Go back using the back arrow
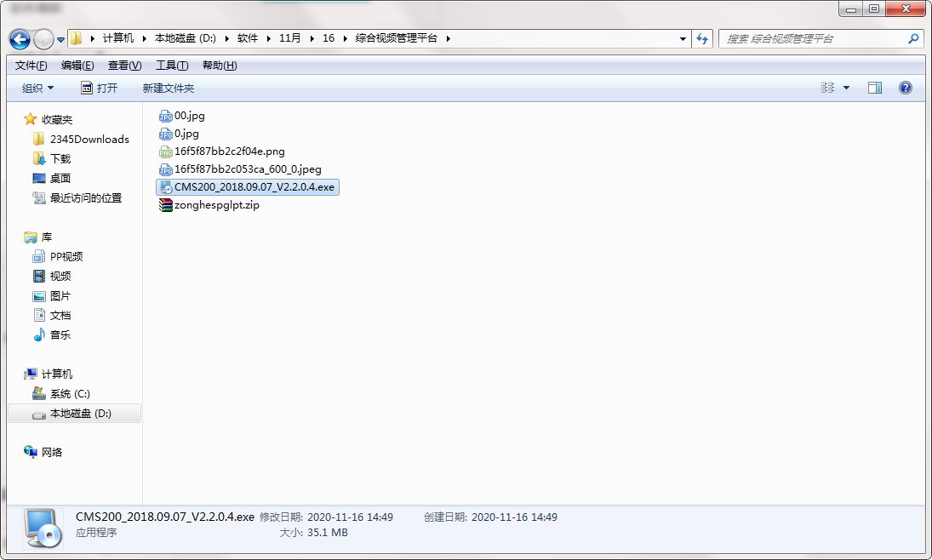 coord(19,39)
